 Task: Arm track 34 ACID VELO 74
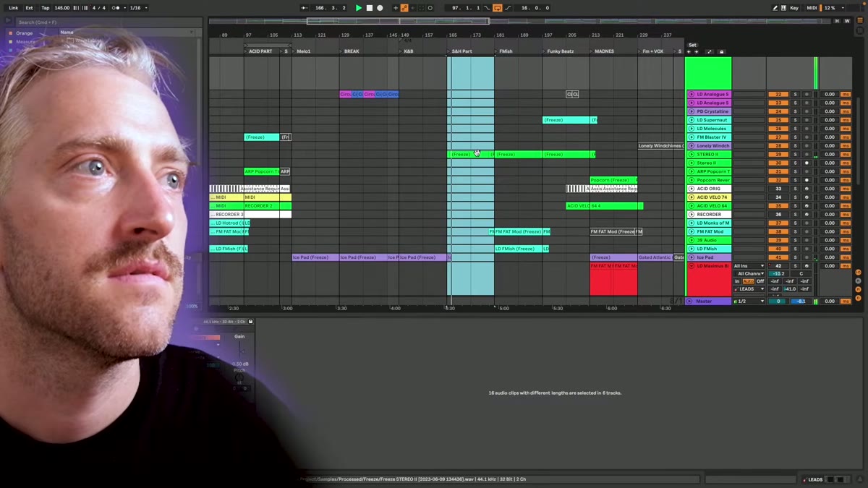(807, 197)
